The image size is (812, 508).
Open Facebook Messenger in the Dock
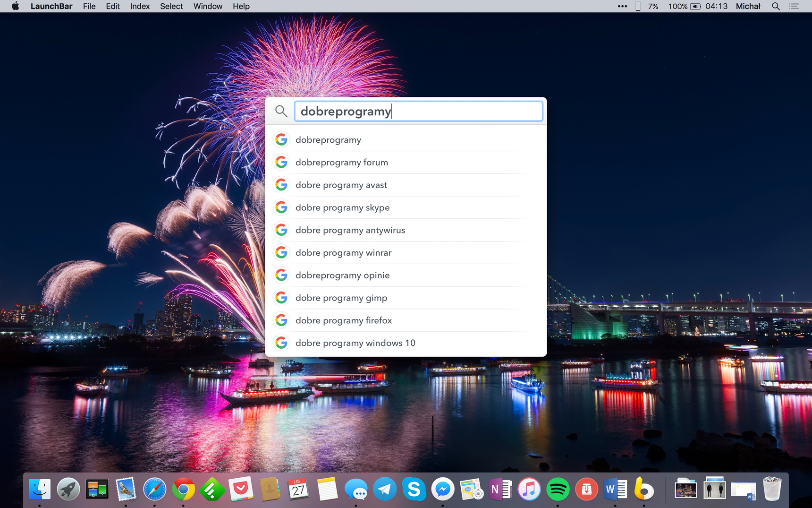[442, 489]
